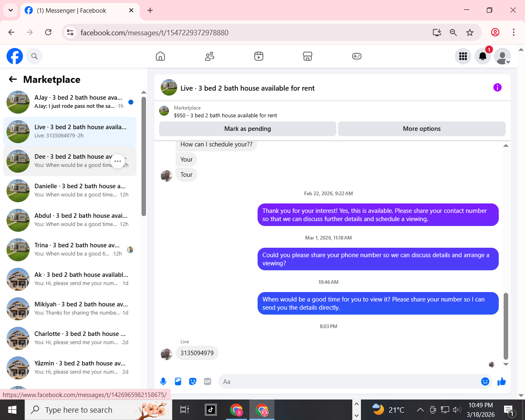
Task: Open AJay conversation in list
Action: 70,102
